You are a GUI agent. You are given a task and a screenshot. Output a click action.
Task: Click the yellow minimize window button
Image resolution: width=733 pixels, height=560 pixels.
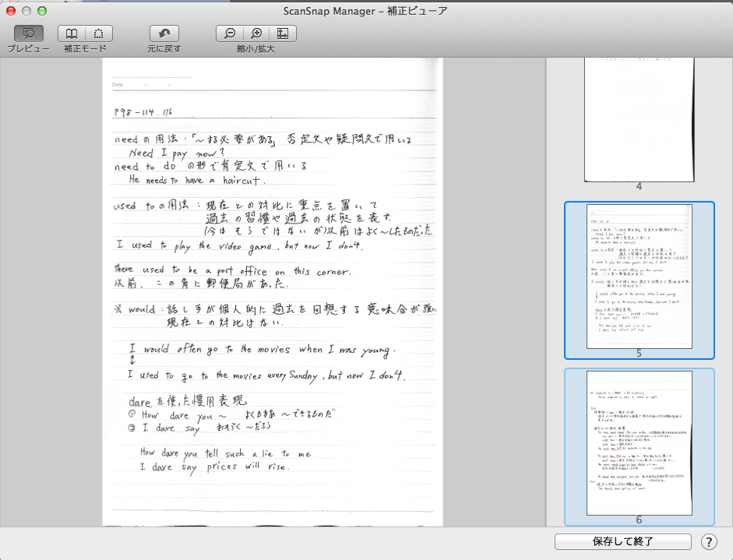pyautogui.click(x=26, y=11)
